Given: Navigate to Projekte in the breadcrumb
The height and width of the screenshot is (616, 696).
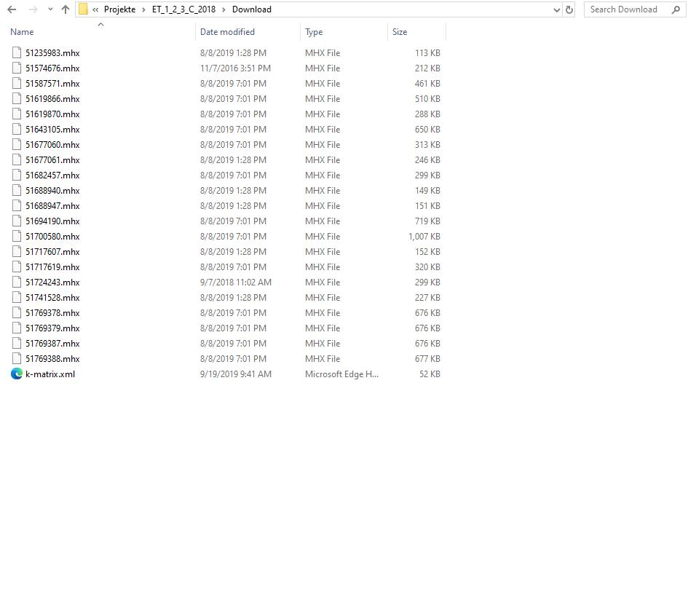Looking at the screenshot, I should (x=120, y=9).
